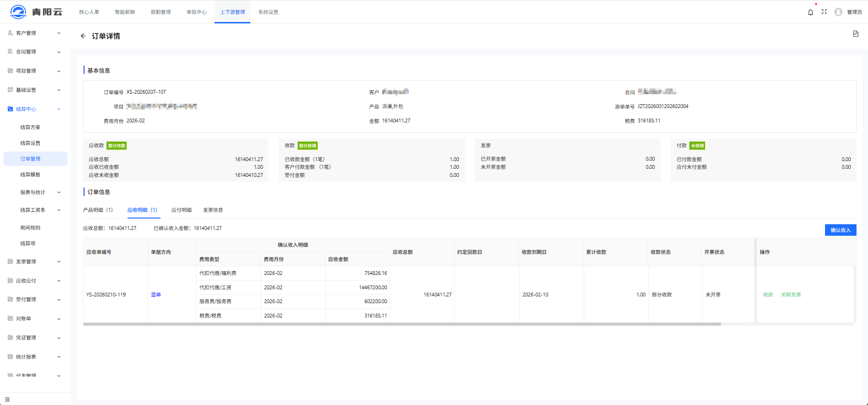The image size is (868, 405).
Task: Open 客户管理 in the sidebar
Action: tap(26, 33)
